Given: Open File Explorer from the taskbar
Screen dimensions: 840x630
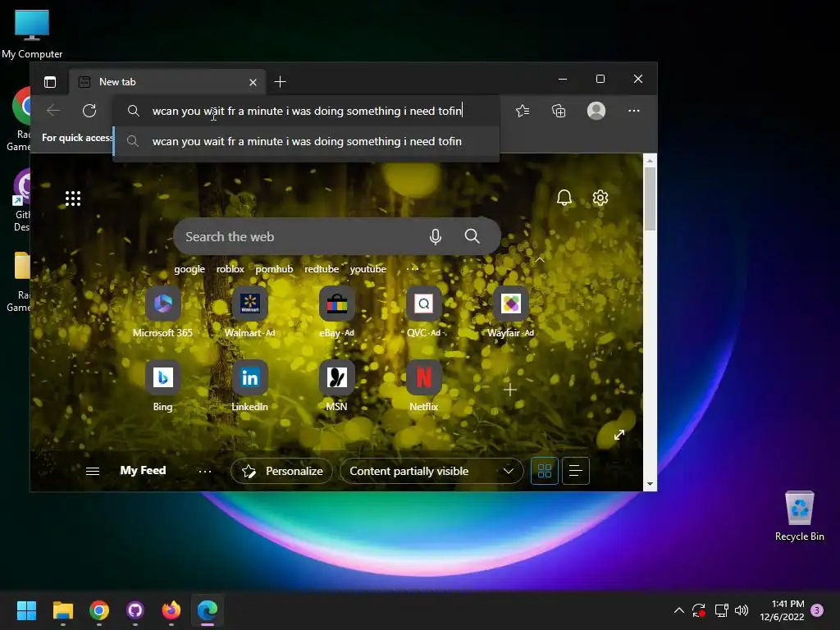Looking at the screenshot, I should tap(63, 610).
